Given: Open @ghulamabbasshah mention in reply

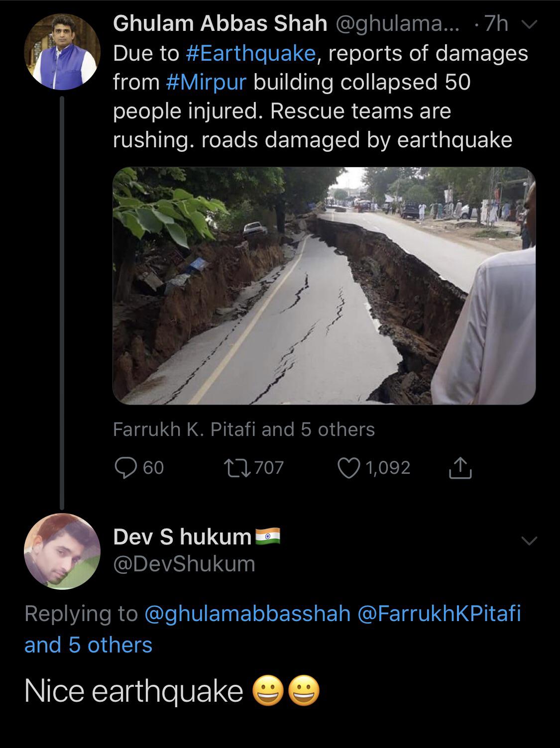Looking at the screenshot, I should pos(247,613).
